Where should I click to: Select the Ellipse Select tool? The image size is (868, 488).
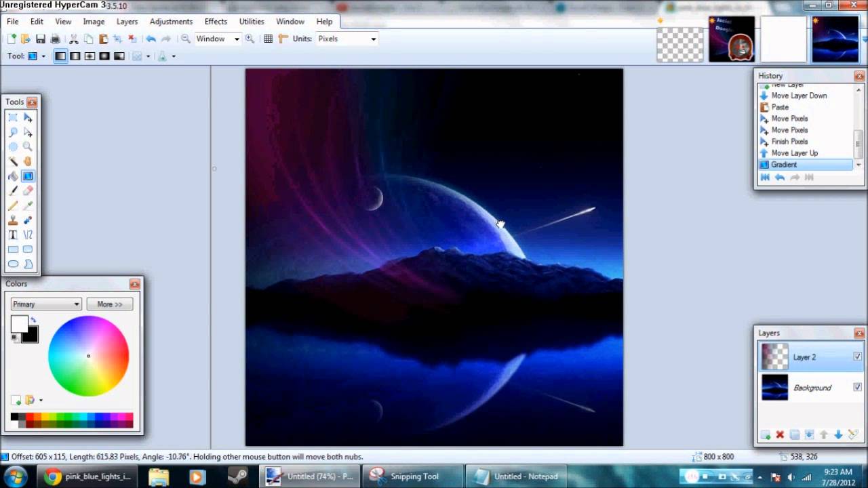click(13, 147)
